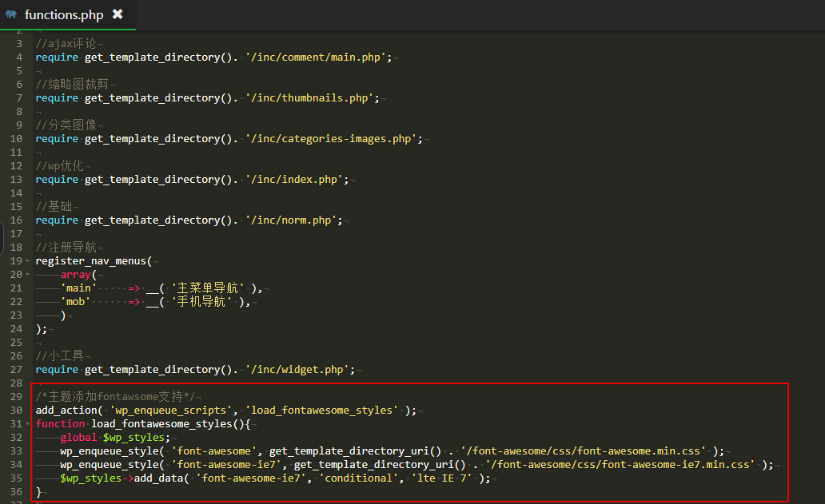825x504 pixels.
Task: Click the 'function' keyword on line 31
Action: point(60,423)
